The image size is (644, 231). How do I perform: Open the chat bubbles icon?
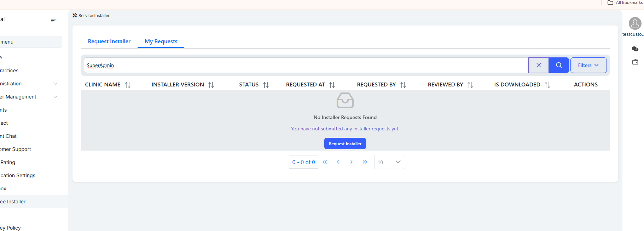click(635, 49)
